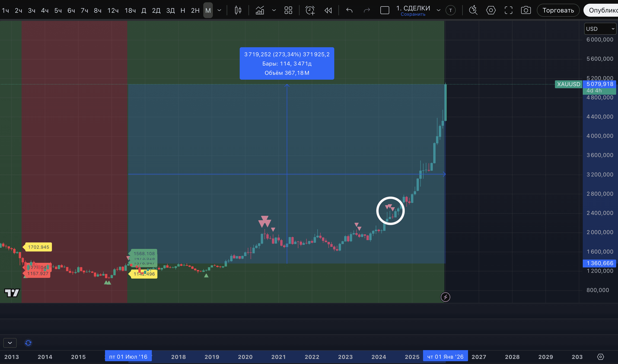The width and height of the screenshot is (618, 364).
Task: Toggle the sync refresh icon at the bottom left
Action: pyautogui.click(x=28, y=343)
